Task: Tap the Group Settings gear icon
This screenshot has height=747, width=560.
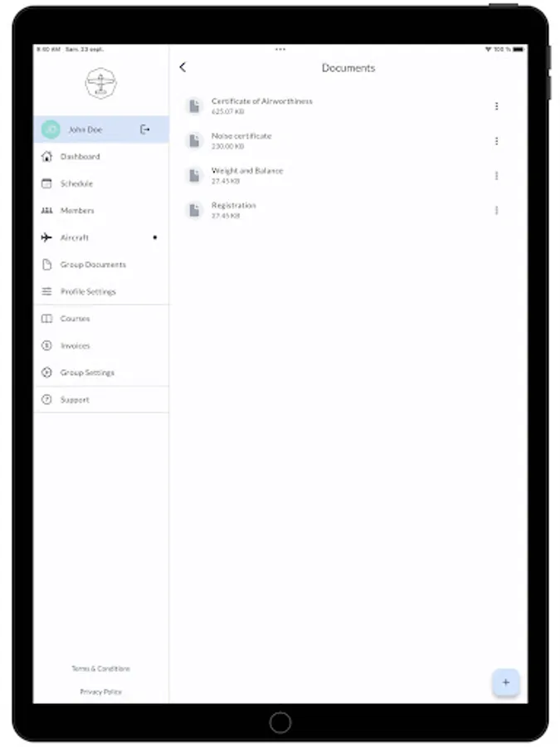Action: 46,373
